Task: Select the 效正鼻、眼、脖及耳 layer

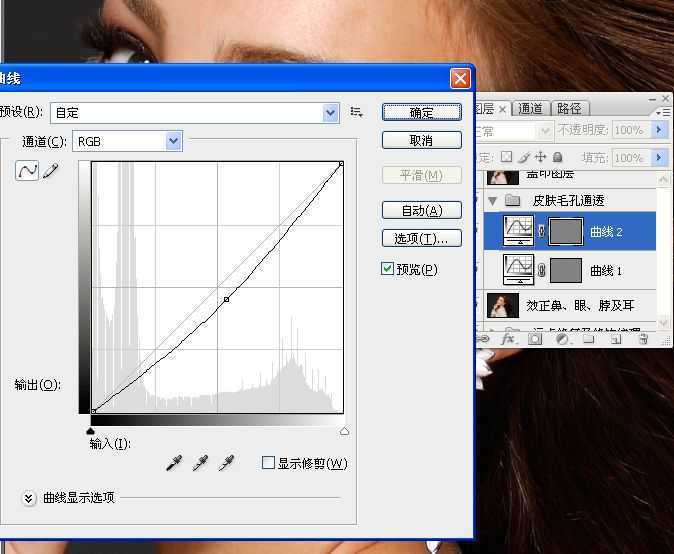Action: pos(570,306)
